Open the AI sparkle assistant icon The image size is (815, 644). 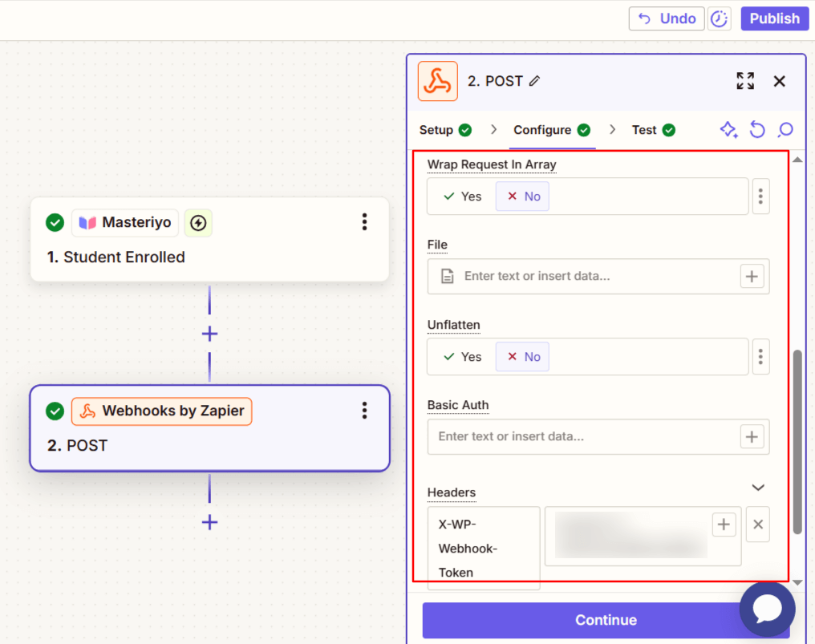click(x=728, y=130)
